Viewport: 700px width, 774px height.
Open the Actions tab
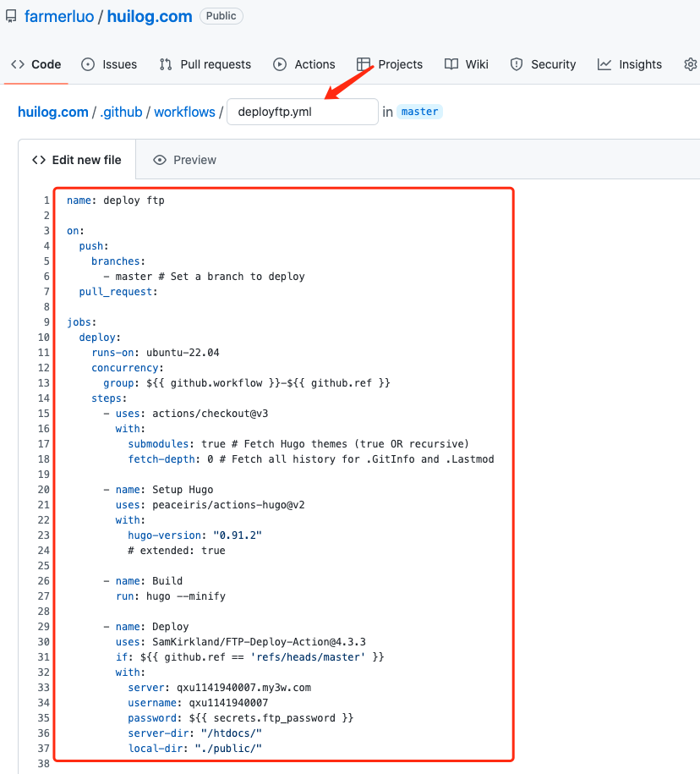(x=314, y=64)
